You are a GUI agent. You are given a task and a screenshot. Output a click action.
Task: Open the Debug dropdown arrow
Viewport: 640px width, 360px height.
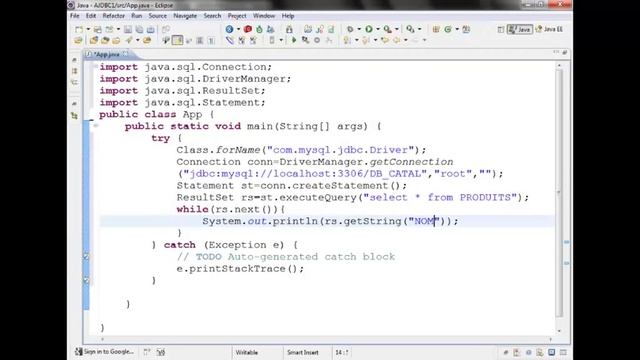click(x=359, y=29)
